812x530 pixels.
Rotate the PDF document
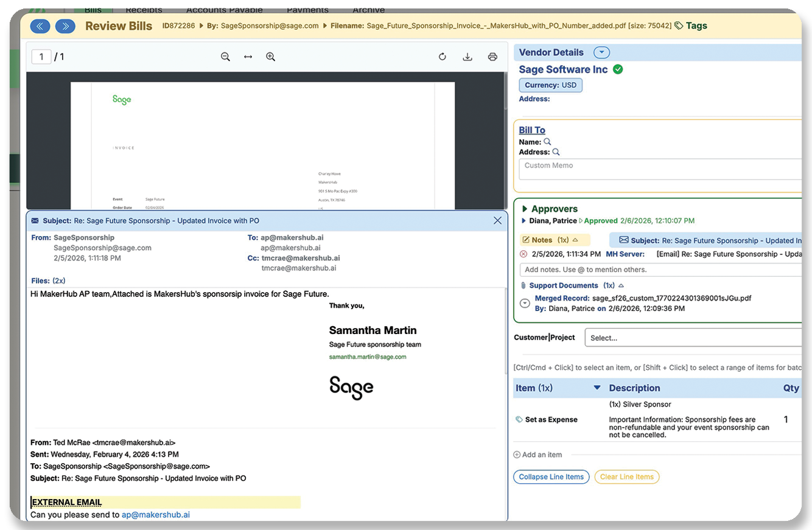tap(443, 57)
